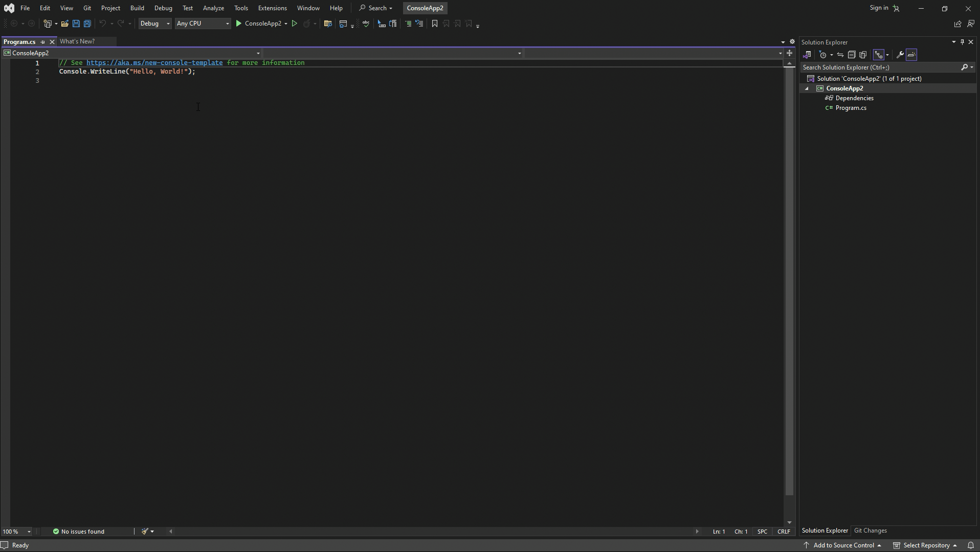Click the Find in Files folder icon

(328, 24)
